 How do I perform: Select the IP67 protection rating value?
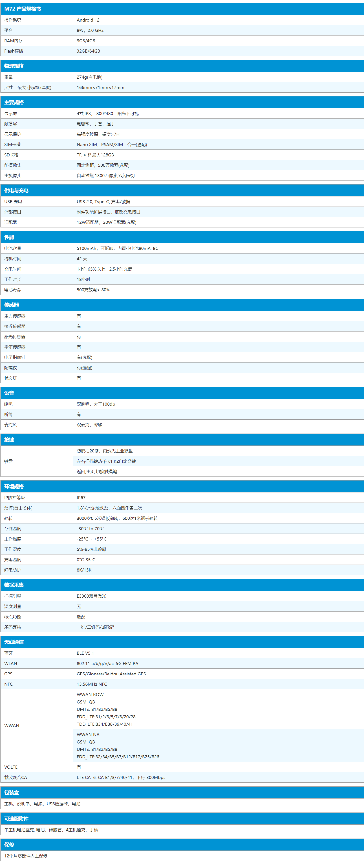coord(81,498)
